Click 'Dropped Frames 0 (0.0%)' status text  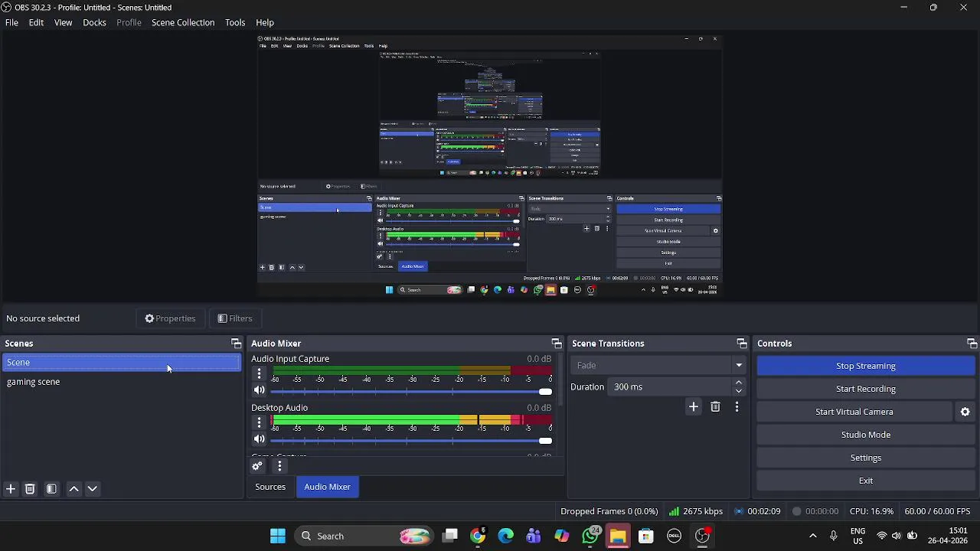click(609, 511)
